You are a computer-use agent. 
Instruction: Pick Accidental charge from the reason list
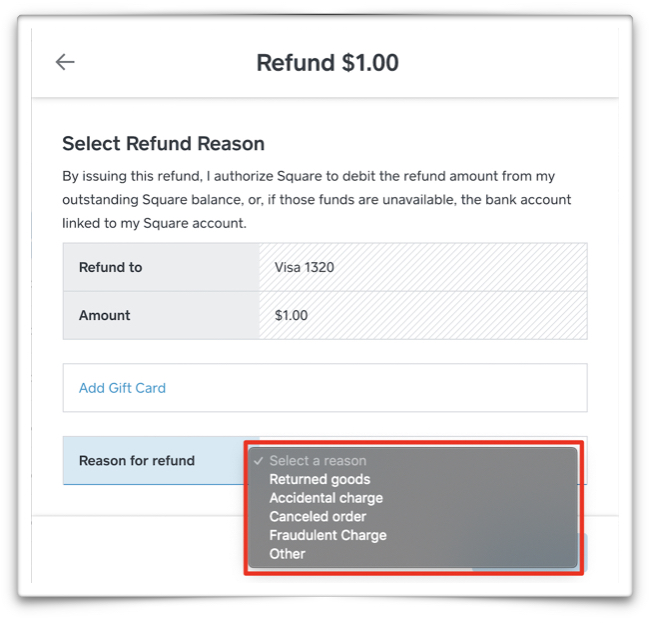pos(326,498)
